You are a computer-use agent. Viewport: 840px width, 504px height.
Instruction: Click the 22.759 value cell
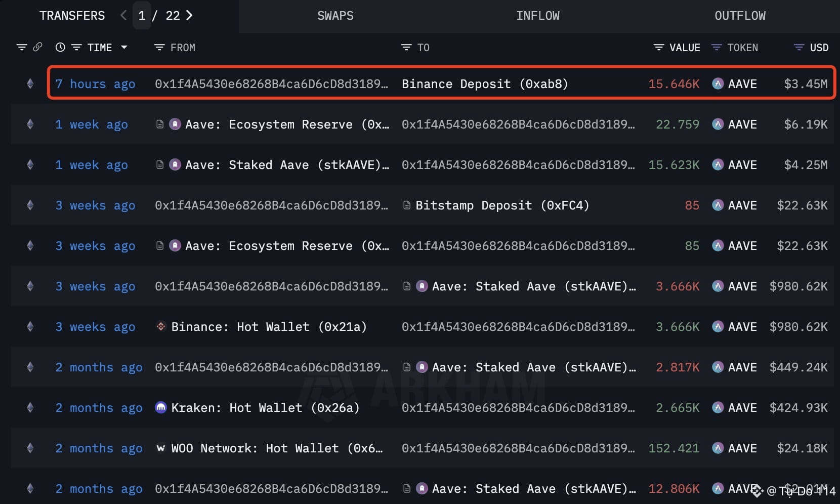point(678,124)
